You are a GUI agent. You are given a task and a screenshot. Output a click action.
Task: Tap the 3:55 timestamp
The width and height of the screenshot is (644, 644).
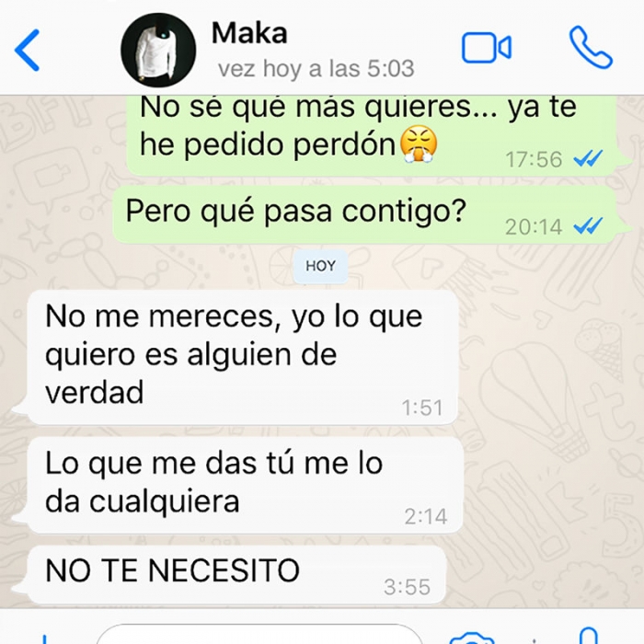click(x=407, y=587)
